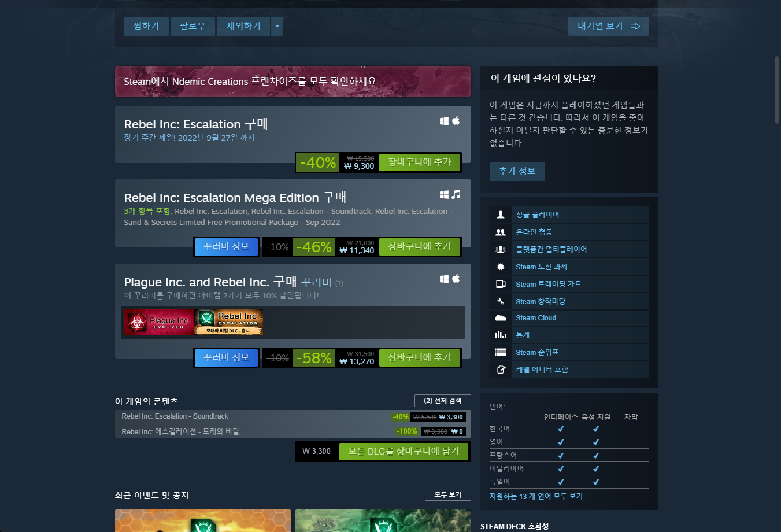Image resolution: width=781 pixels, height=532 pixels.
Task: Click the Steam trading cards icon
Action: click(x=501, y=284)
